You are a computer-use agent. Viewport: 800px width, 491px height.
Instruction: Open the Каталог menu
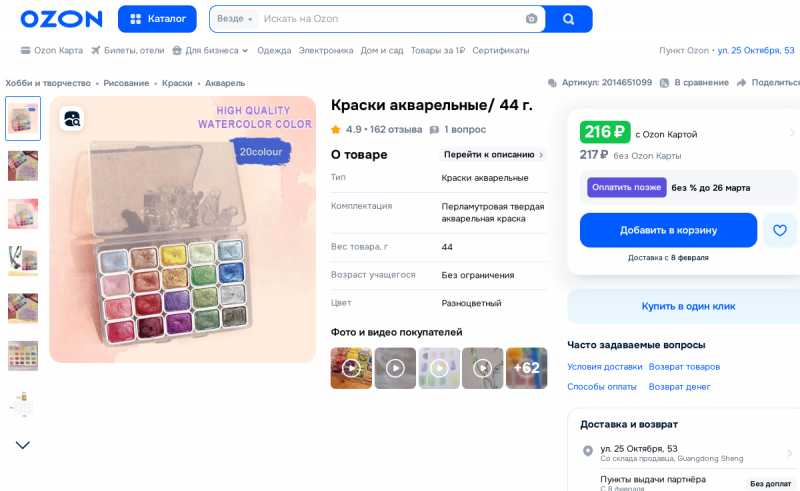(157, 19)
